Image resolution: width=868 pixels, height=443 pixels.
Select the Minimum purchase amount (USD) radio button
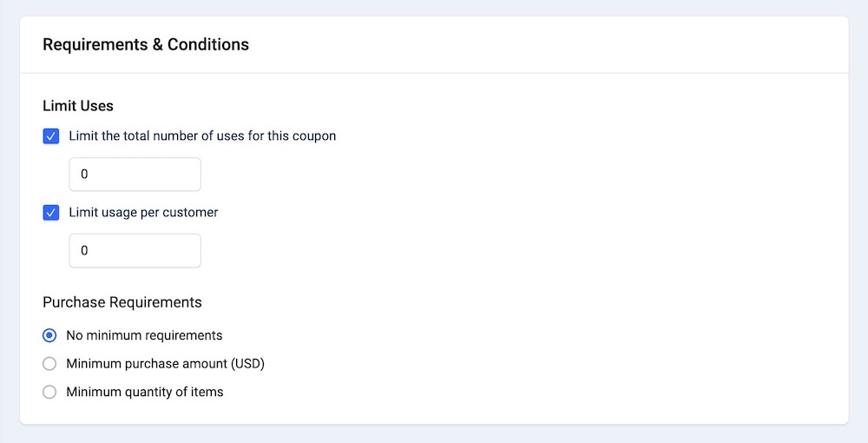(x=49, y=364)
